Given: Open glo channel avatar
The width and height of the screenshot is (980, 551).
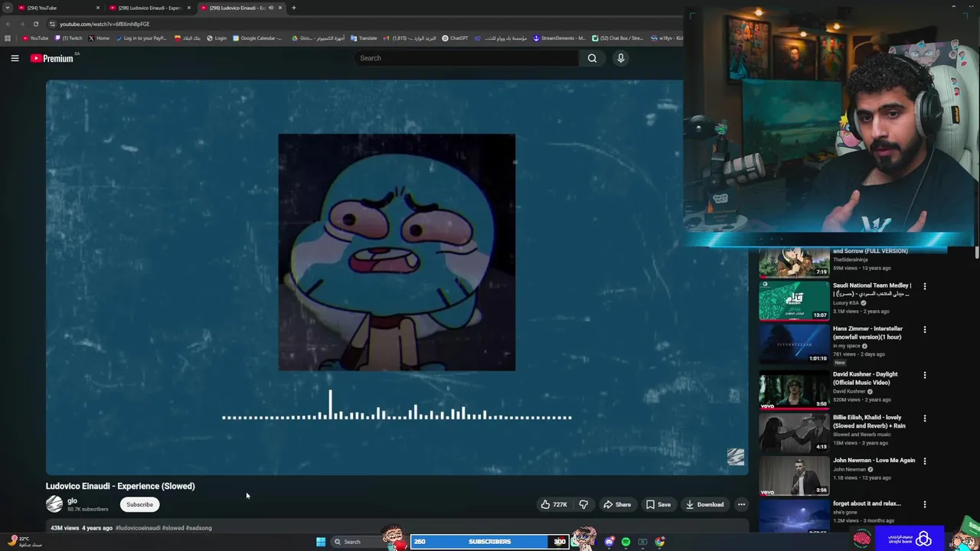Looking at the screenshot, I should click(54, 504).
